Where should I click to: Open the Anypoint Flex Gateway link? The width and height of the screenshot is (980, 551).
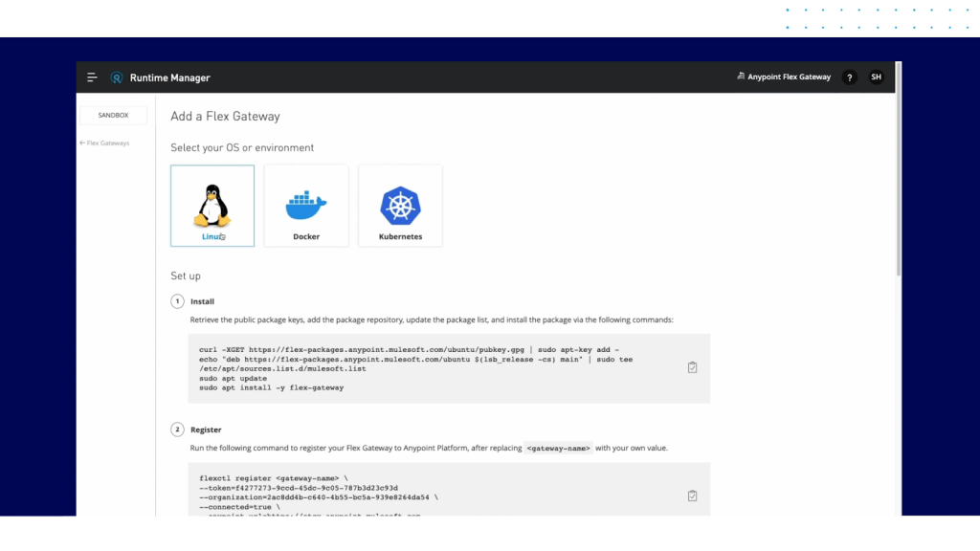tap(784, 77)
